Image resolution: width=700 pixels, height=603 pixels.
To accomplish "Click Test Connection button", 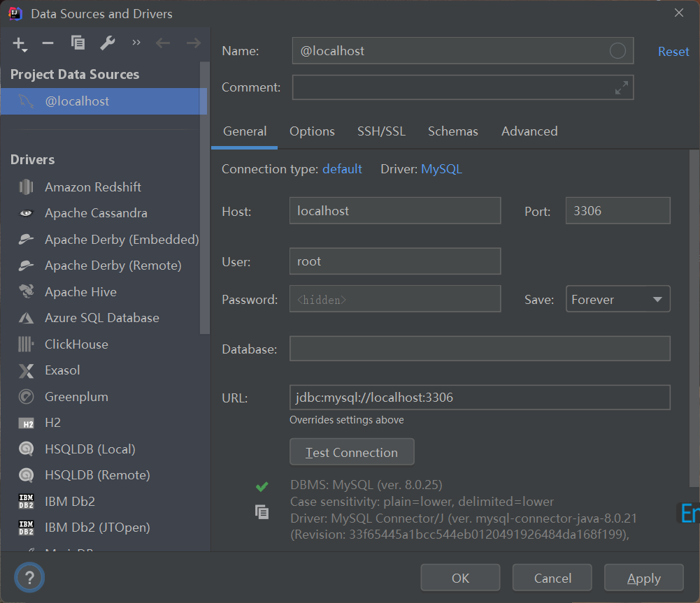I will [352, 452].
